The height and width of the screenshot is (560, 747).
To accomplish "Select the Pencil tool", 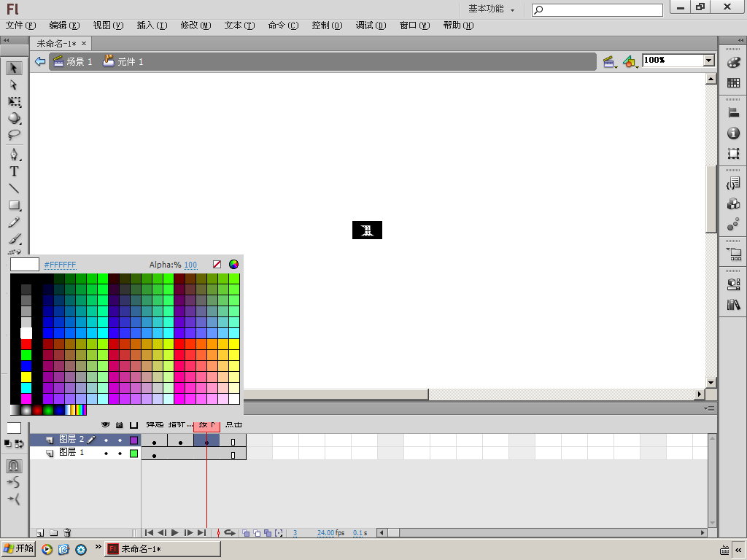I will pyautogui.click(x=14, y=222).
